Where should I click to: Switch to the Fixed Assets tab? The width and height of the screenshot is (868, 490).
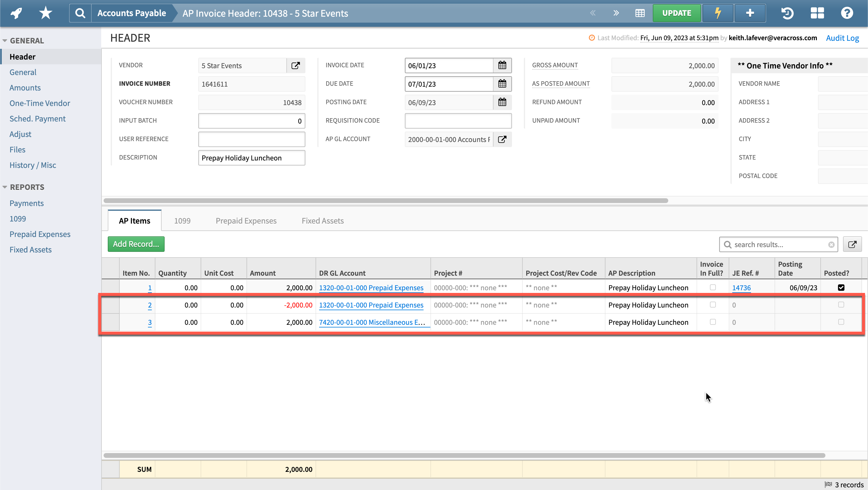[x=322, y=220]
